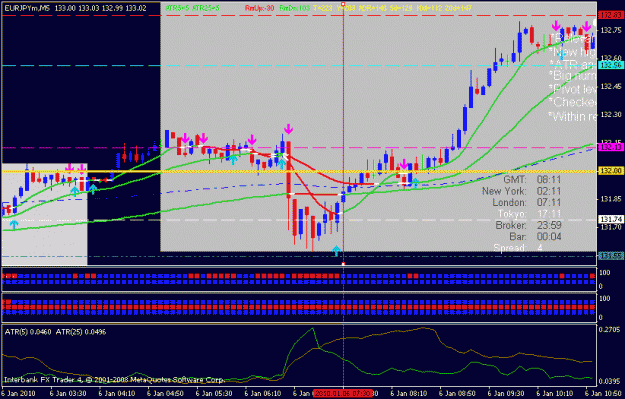Click the green RmDn:103 header text
Image resolution: width=625 pixels, height=399 pixels.
click(x=295, y=8)
